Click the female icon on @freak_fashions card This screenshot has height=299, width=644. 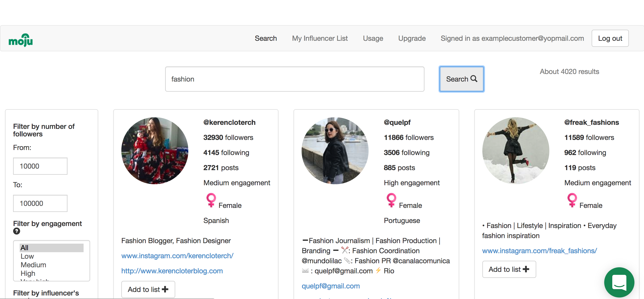[572, 200]
